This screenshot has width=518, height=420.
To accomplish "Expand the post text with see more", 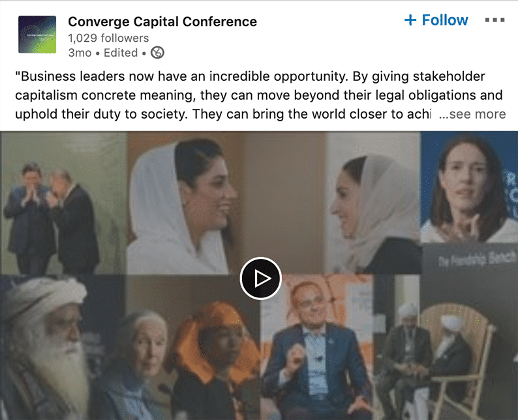I will point(472,114).
